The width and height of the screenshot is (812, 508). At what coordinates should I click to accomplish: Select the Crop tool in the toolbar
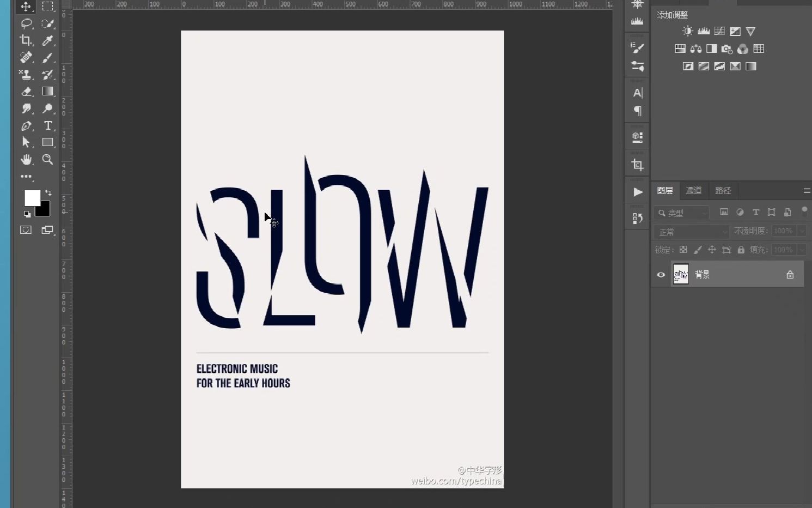[26, 40]
